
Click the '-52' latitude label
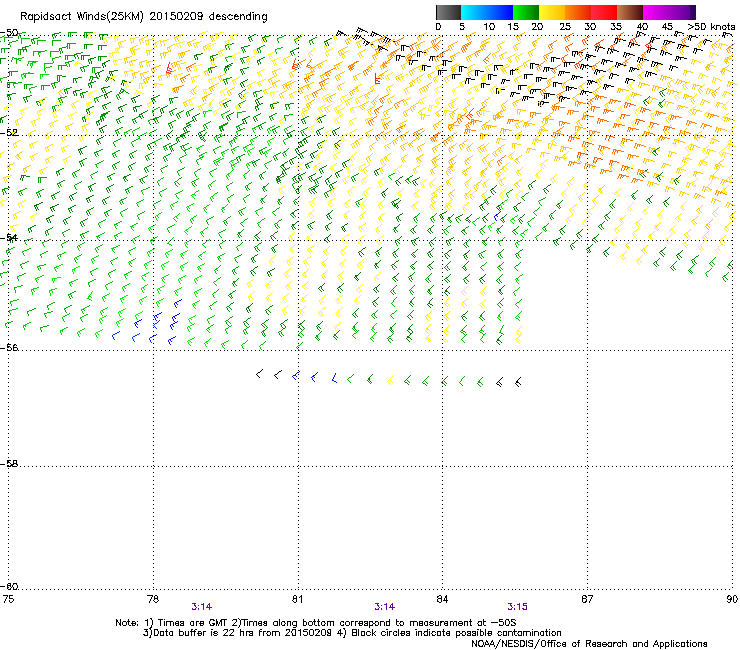[x=9, y=133]
